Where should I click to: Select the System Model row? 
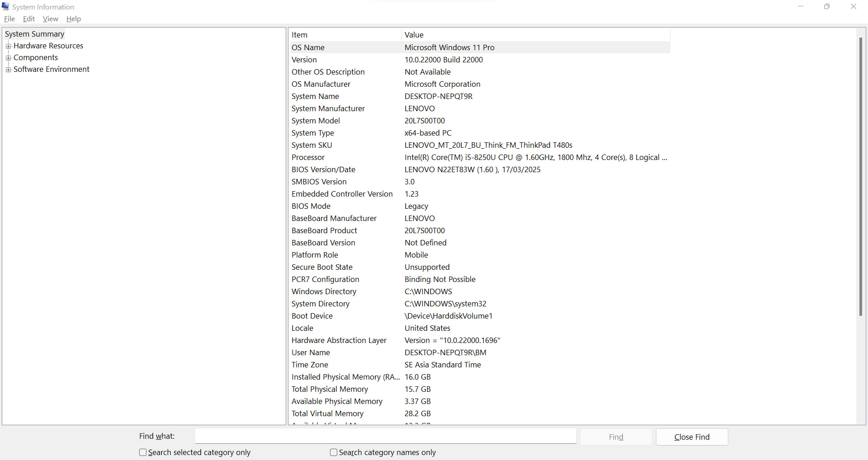[x=480, y=121]
